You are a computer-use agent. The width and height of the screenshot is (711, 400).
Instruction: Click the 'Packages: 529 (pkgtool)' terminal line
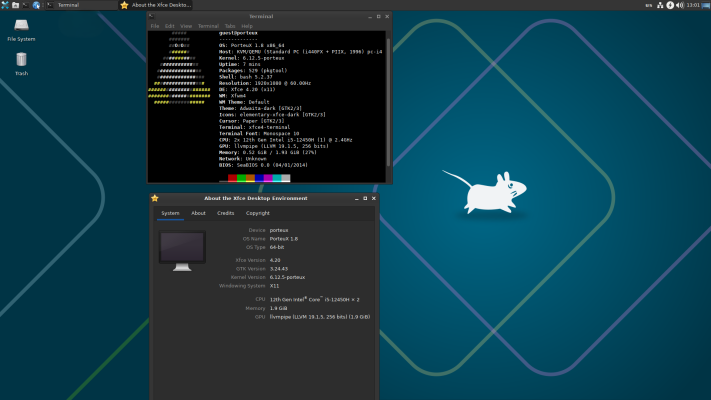[x=253, y=71]
